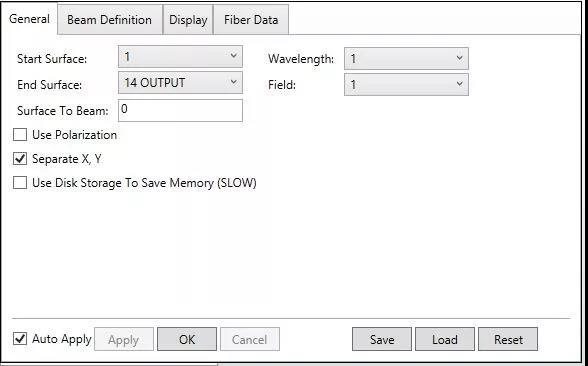588x366 pixels.
Task: Click the Reset button
Action: point(508,339)
